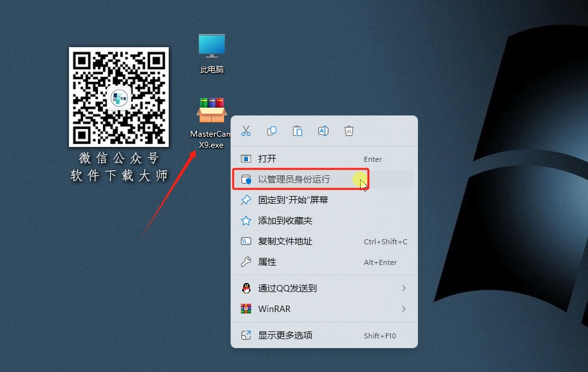
Task: Click the QQ penguin icon
Action: coord(245,288)
